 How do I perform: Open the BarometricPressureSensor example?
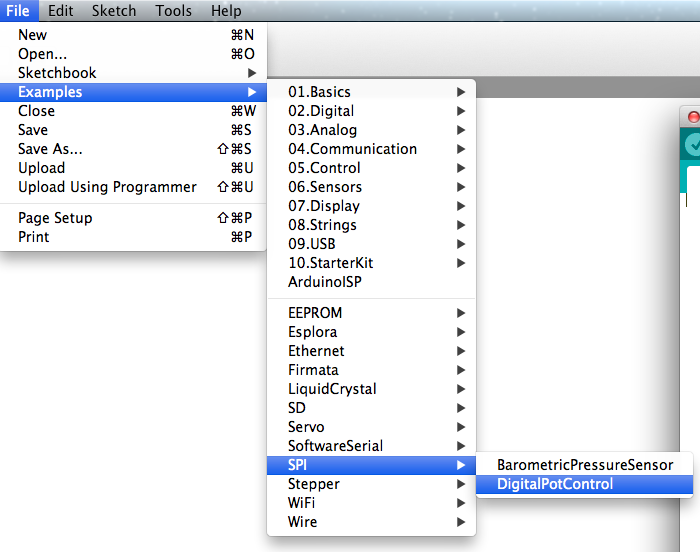[x=584, y=465]
